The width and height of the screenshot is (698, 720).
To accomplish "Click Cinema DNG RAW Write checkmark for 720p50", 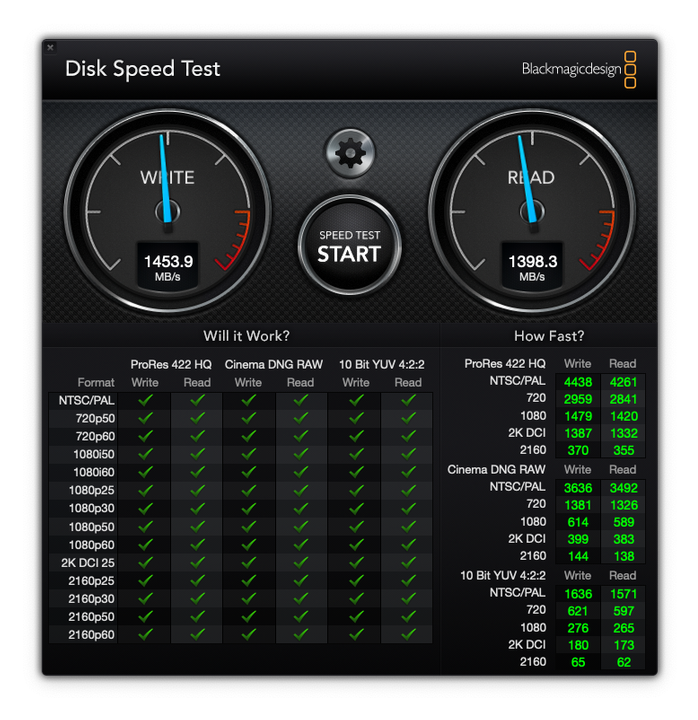I will tap(249, 418).
